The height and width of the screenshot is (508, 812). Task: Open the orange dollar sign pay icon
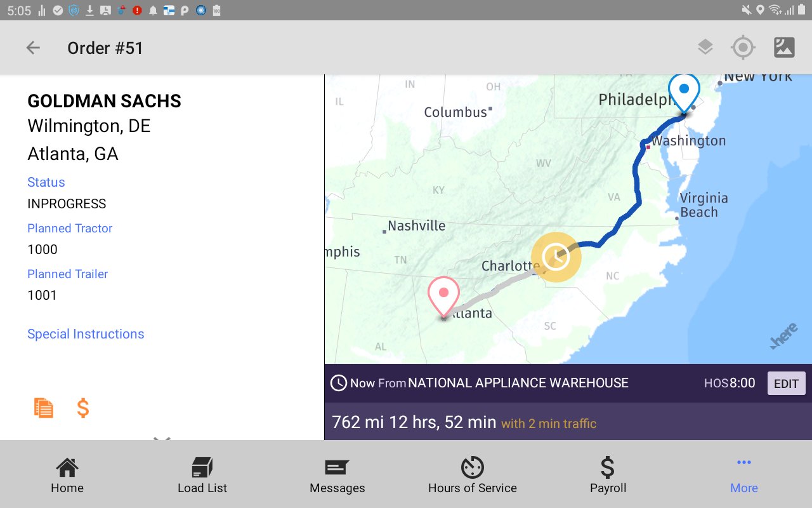[82, 408]
